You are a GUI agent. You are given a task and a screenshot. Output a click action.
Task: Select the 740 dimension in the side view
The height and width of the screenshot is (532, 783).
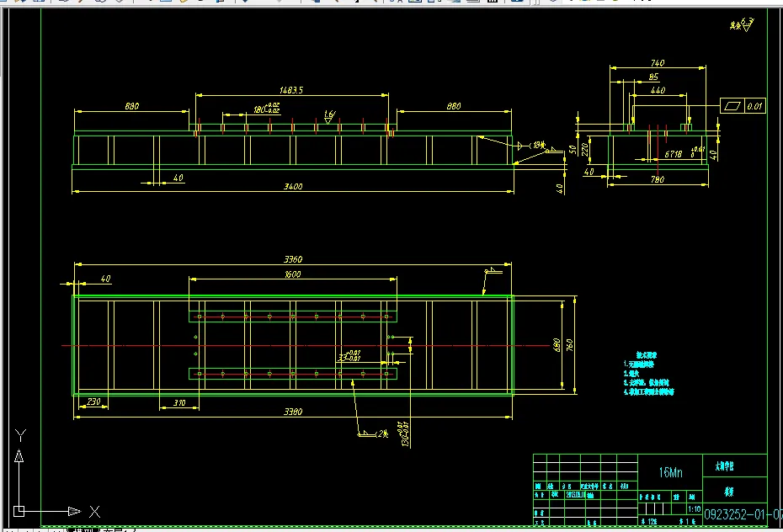[658, 63]
